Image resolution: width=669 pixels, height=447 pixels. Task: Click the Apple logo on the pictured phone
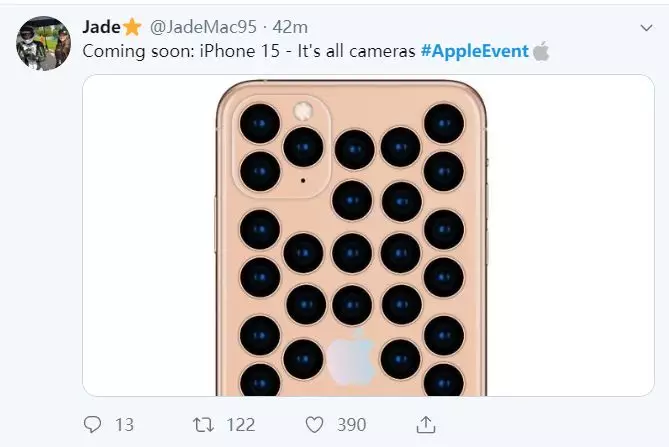click(351, 360)
